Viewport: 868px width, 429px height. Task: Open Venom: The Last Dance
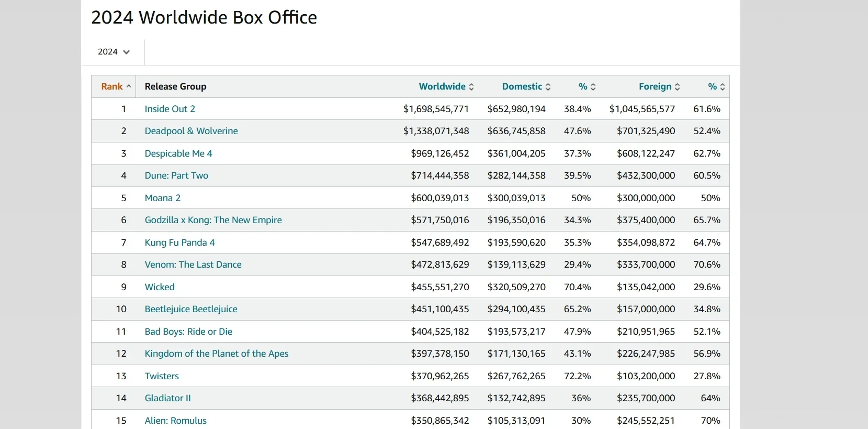point(193,265)
